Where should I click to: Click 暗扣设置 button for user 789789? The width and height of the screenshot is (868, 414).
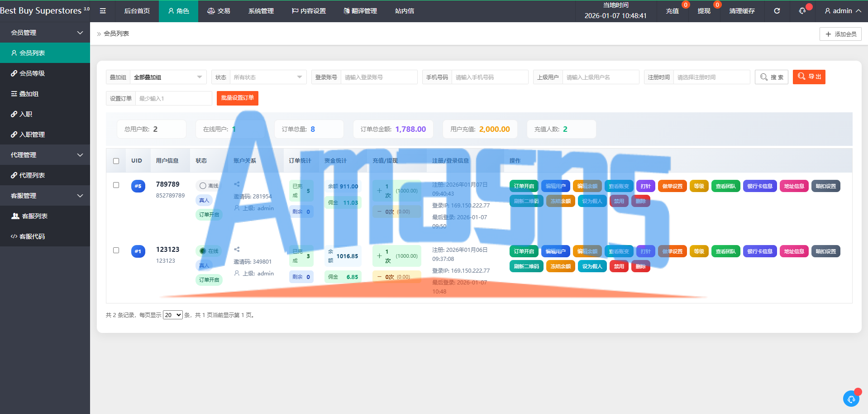point(826,186)
